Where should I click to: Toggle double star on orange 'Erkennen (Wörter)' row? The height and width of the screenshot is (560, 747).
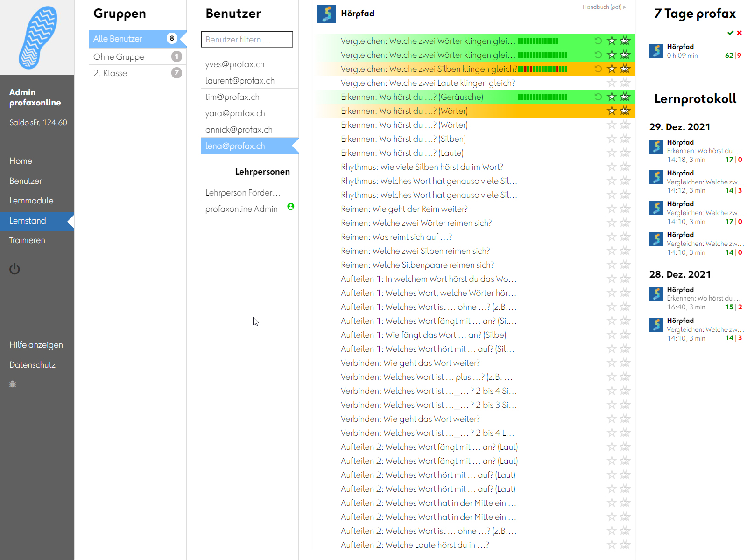click(625, 111)
